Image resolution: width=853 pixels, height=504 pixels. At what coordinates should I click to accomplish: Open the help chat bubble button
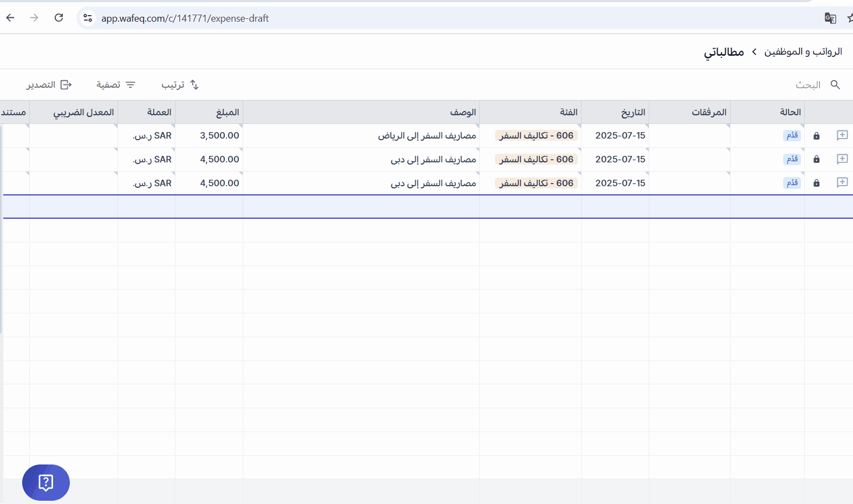click(46, 482)
